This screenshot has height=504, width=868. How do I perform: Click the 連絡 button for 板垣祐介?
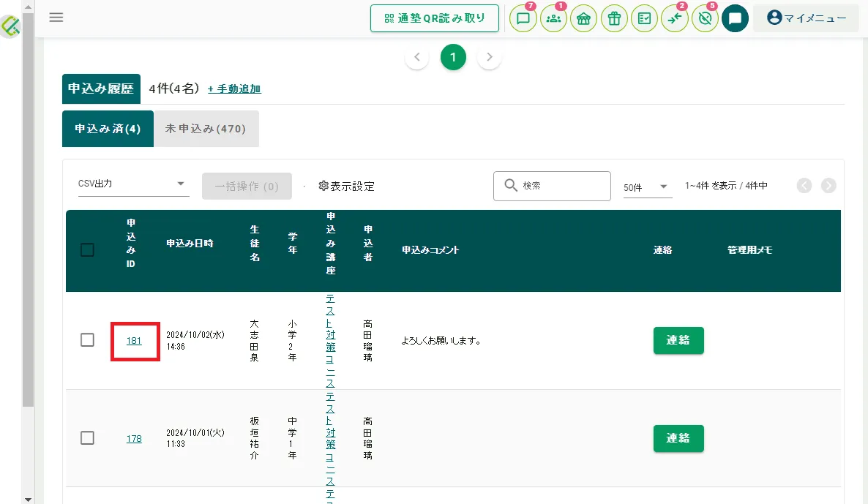[678, 438]
